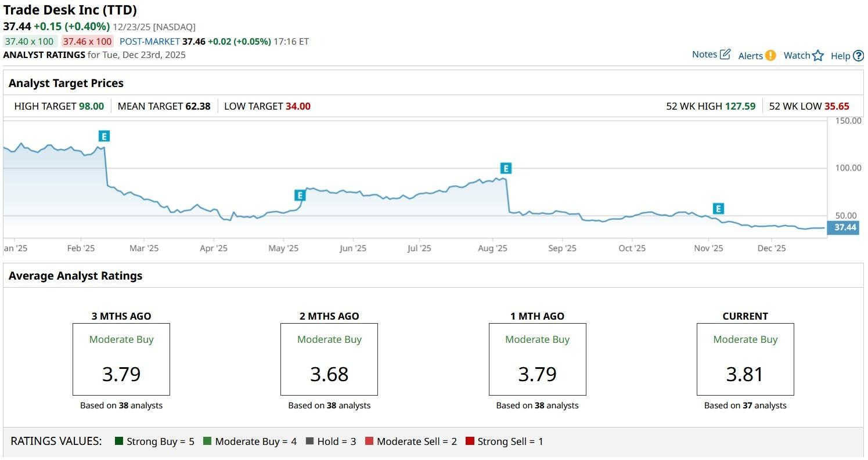
Task: Open the Notes link
Action: 704,55
